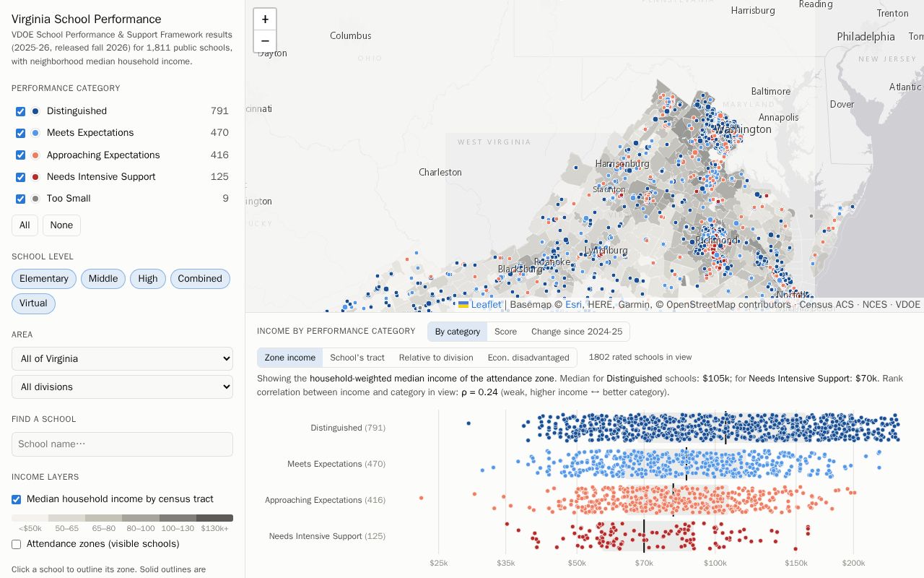Switch to Change since 2024-25 tab
The width and height of the screenshot is (924, 578).
pyautogui.click(x=577, y=332)
